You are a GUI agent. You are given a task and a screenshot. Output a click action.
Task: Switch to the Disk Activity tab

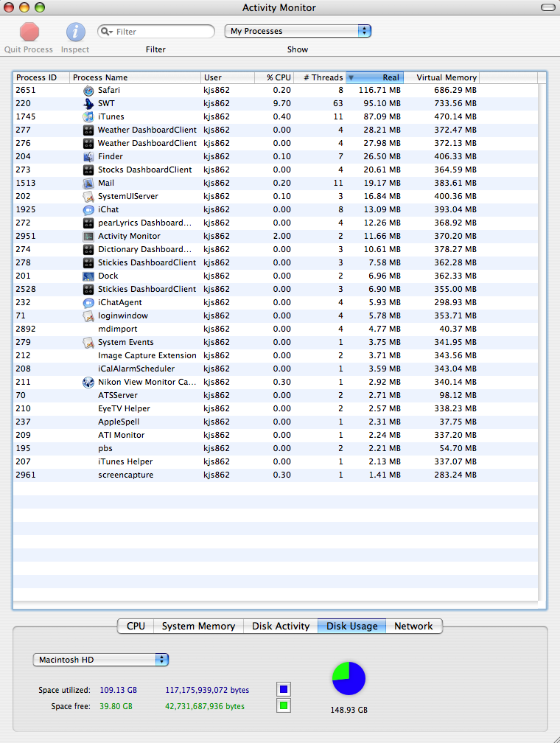[281, 626]
